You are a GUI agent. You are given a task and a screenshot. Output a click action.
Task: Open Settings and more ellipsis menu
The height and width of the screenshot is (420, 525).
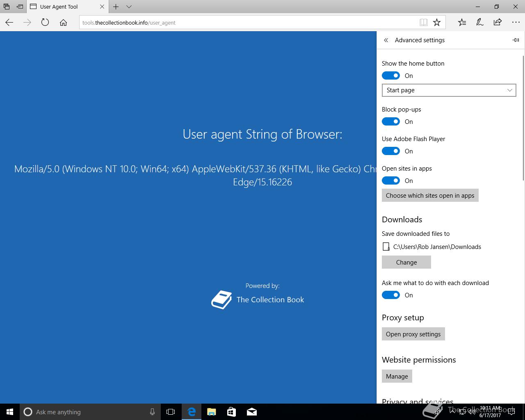tap(516, 23)
